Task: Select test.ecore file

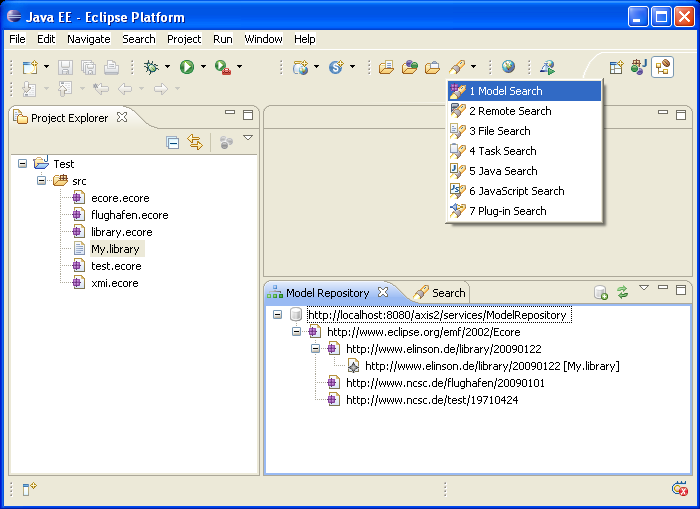Action: 116,266
